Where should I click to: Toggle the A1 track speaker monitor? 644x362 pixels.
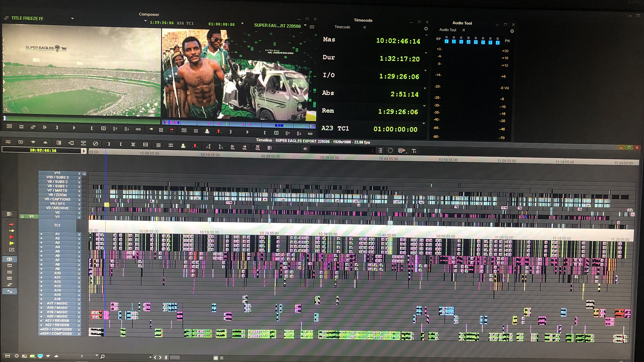41,234
